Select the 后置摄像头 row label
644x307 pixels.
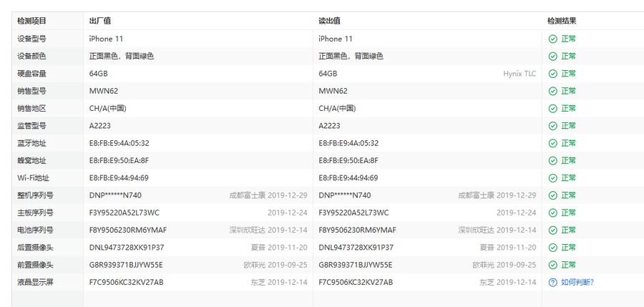tap(35, 248)
